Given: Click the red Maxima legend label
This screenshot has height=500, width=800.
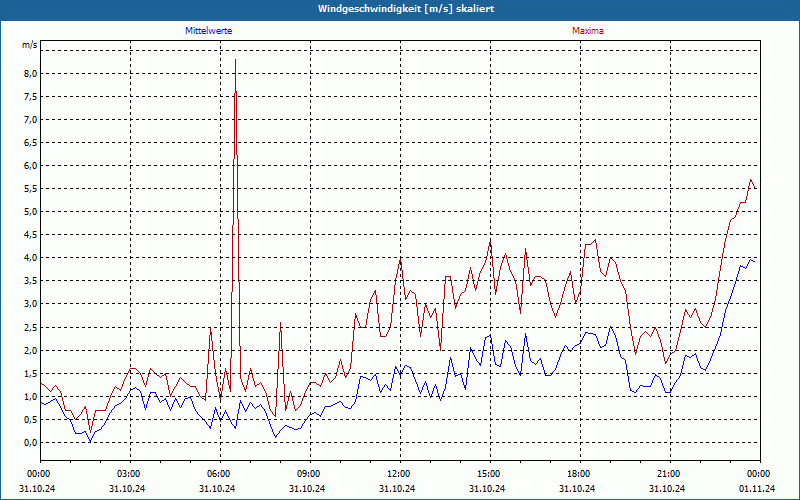Looking at the screenshot, I should click(x=588, y=31).
